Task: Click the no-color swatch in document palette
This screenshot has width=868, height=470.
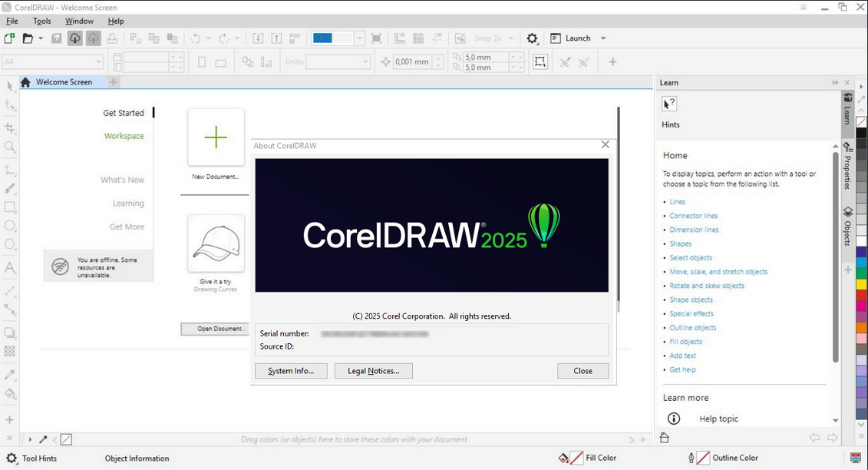Action: point(66,439)
